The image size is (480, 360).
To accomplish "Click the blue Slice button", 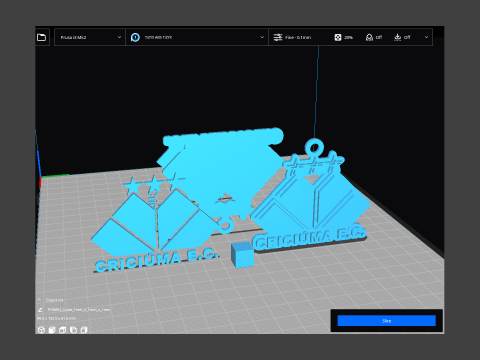I will click(387, 321).
